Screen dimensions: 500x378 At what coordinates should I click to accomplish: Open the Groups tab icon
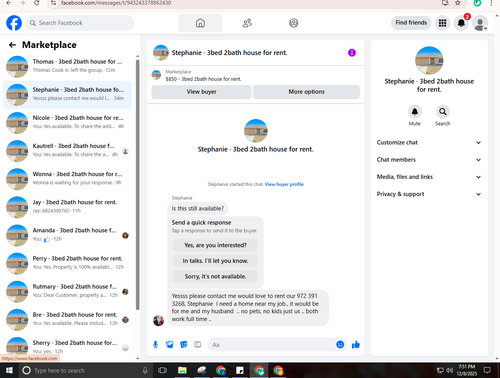pyautogui.click(x=294, y=23)
